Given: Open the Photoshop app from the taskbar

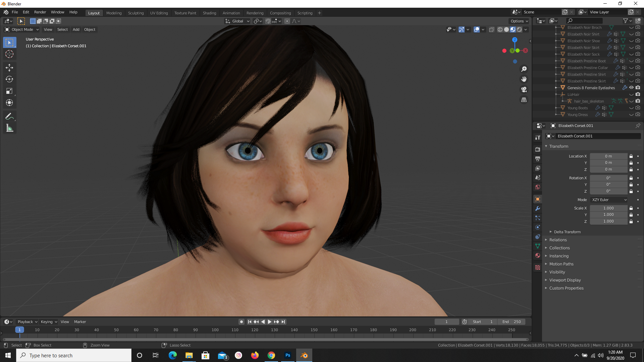Looking at the screenshot, I should [x=288, y=355].
